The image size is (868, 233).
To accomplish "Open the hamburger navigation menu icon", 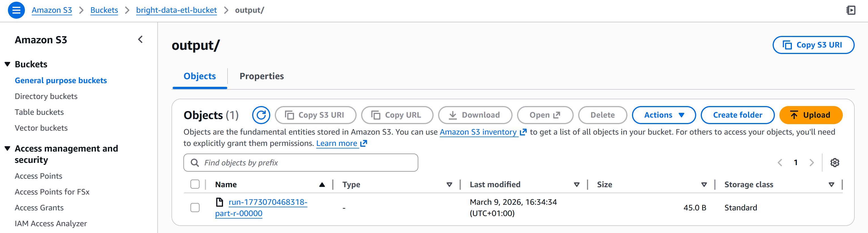I will click(16, 10).
